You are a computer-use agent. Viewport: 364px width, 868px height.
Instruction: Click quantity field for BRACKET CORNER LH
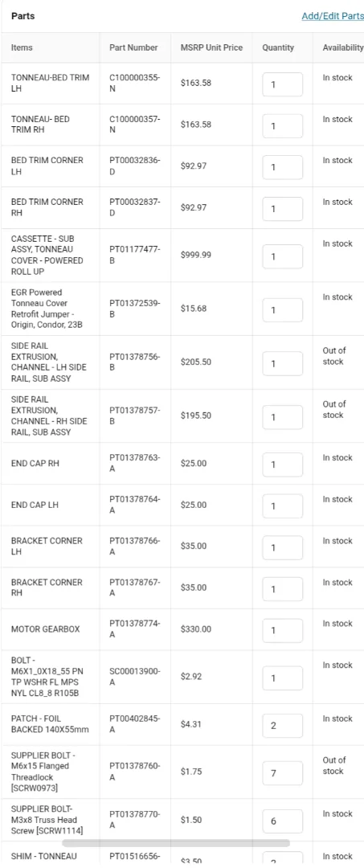pos(283,547)
